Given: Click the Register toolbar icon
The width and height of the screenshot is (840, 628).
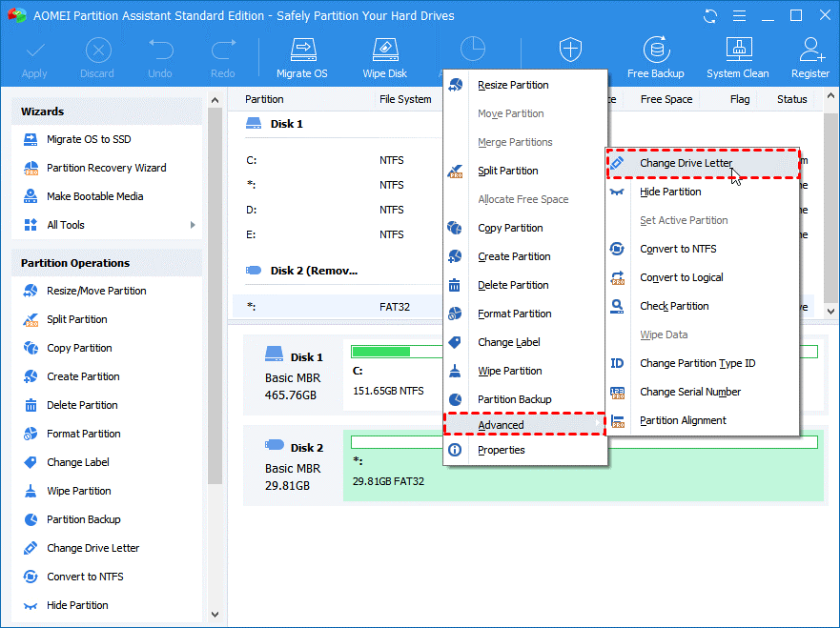Looking at the screenshot, I should click(809, 55).
